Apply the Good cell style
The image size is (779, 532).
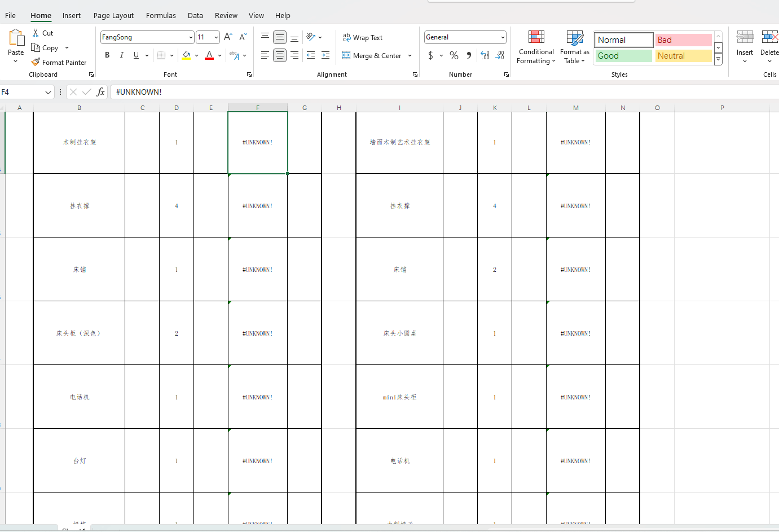(x=623, y=56)
